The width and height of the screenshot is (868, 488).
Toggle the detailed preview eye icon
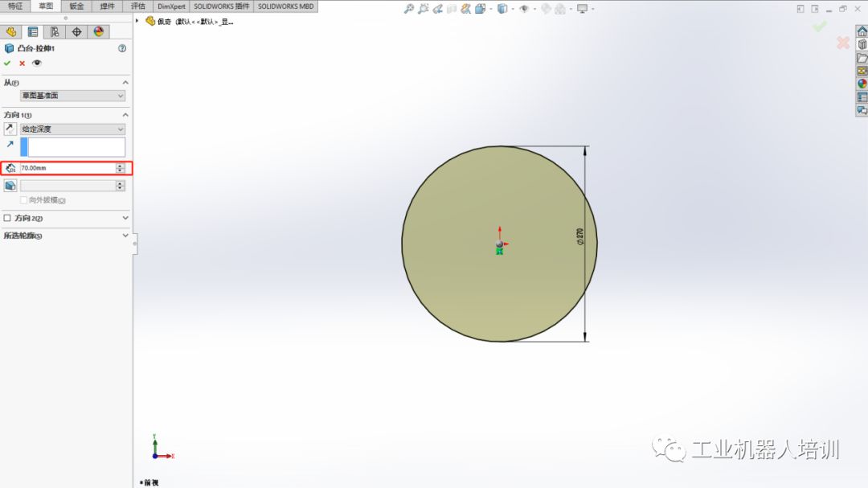pos(36,63)
